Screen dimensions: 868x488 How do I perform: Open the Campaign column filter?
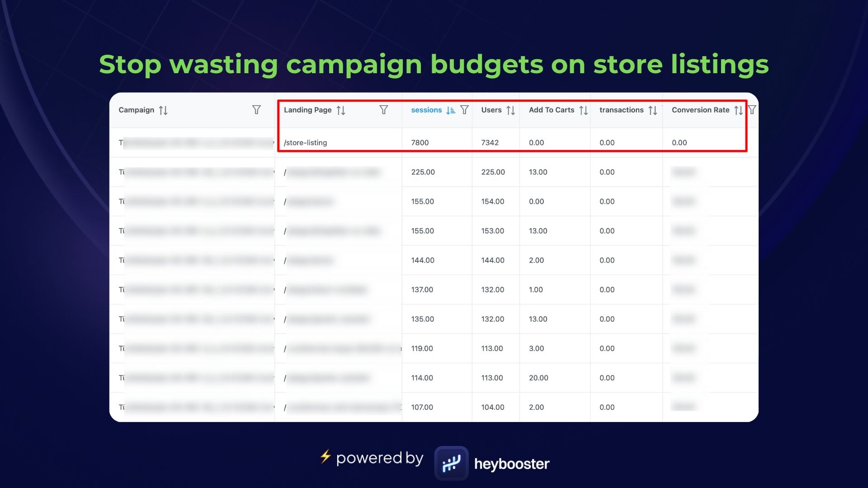pyautogui.click(x=256, y=110)
